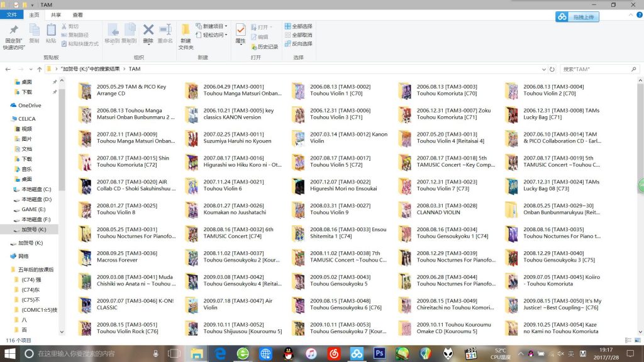Click Select all (全部选择)

[x=299, y=26]
